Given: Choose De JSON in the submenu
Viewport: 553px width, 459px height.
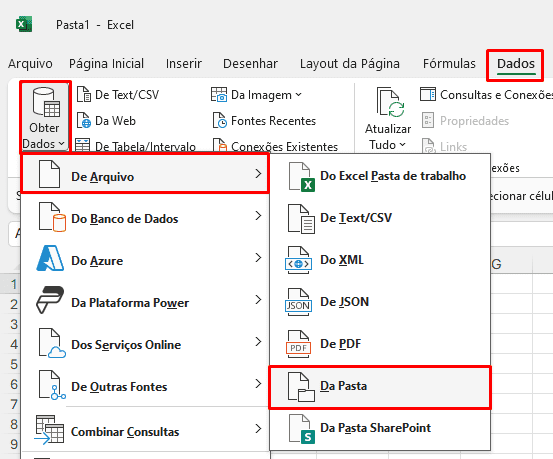Looking at the screenshot, I should tap(380, 302).
